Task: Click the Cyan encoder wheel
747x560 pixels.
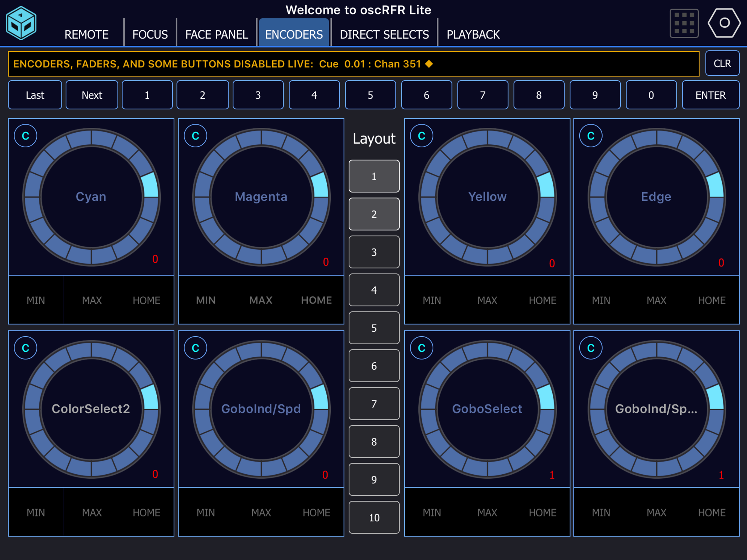Action: point(91,197)
